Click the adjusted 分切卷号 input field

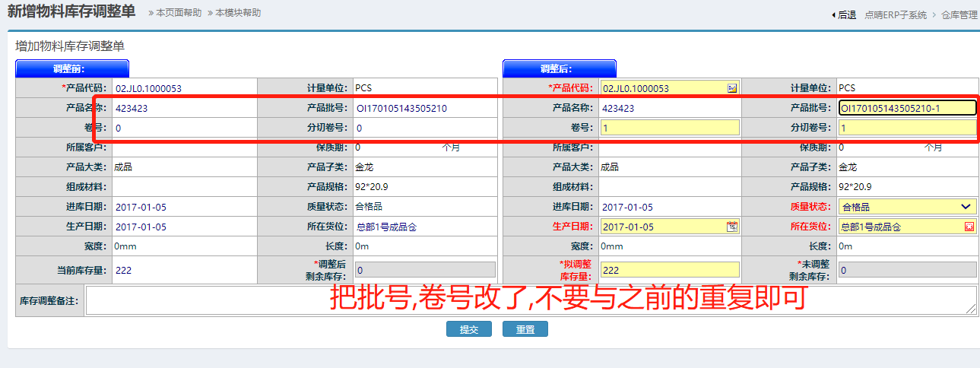pos(907,128)
